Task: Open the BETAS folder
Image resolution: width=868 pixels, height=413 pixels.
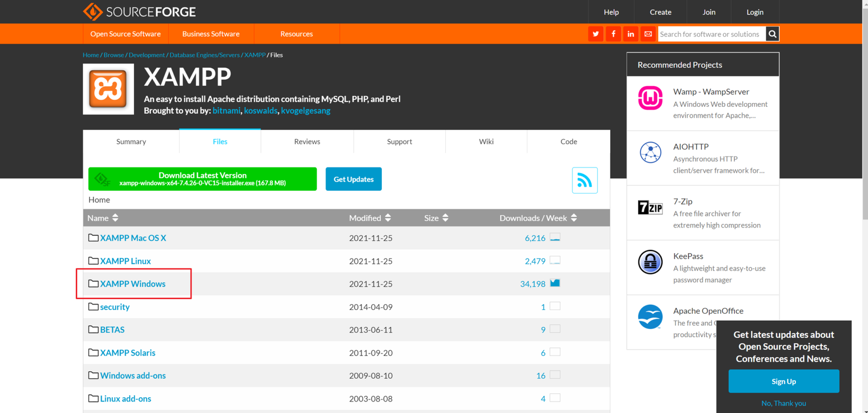Action: click(112, 330)
